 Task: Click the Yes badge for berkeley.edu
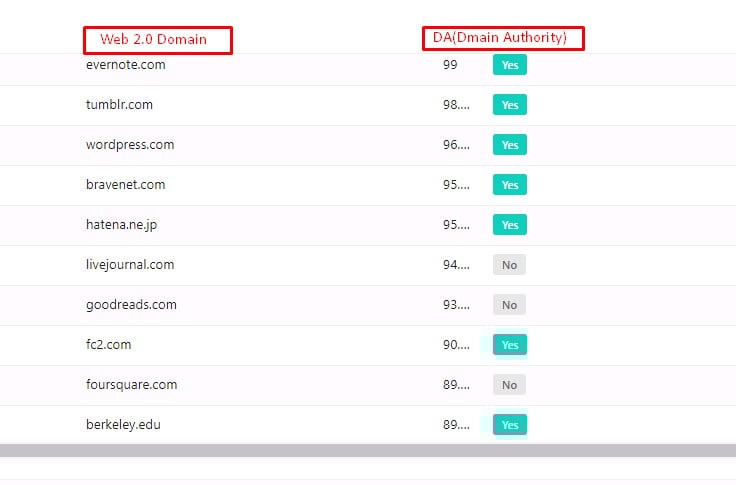tap(510, 425)
